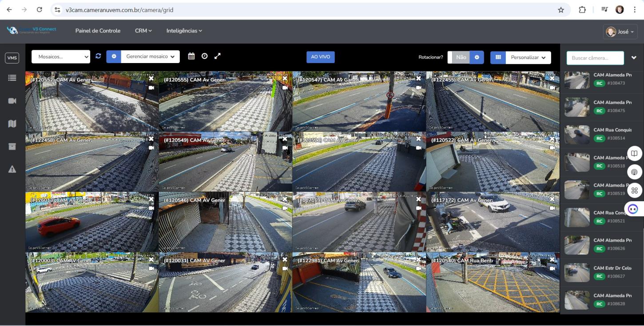Click the VMS icon in left sidebar
644x326 pixels.
point(12,58)
